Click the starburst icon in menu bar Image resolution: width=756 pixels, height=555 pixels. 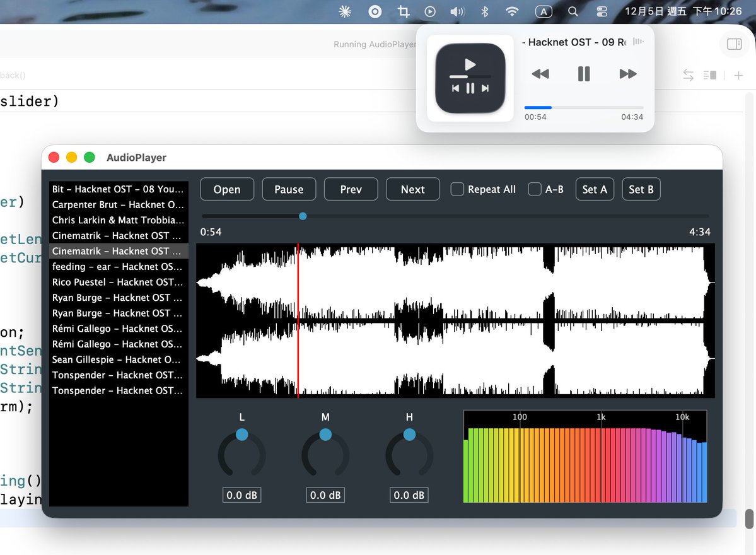point(346,11)
